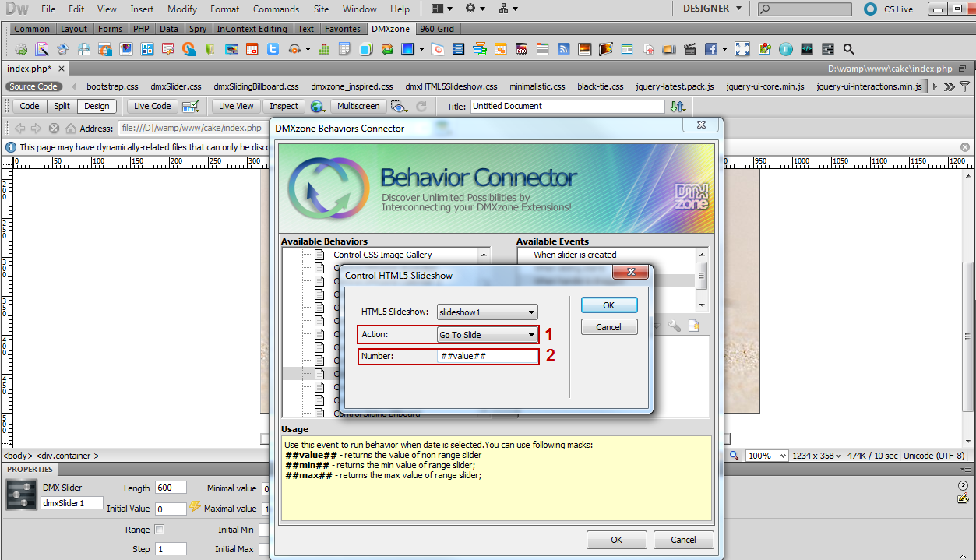The width and height of the screenshot is (976, 560).
Task: Click the Number field containing ##value##
Action: 488,356
